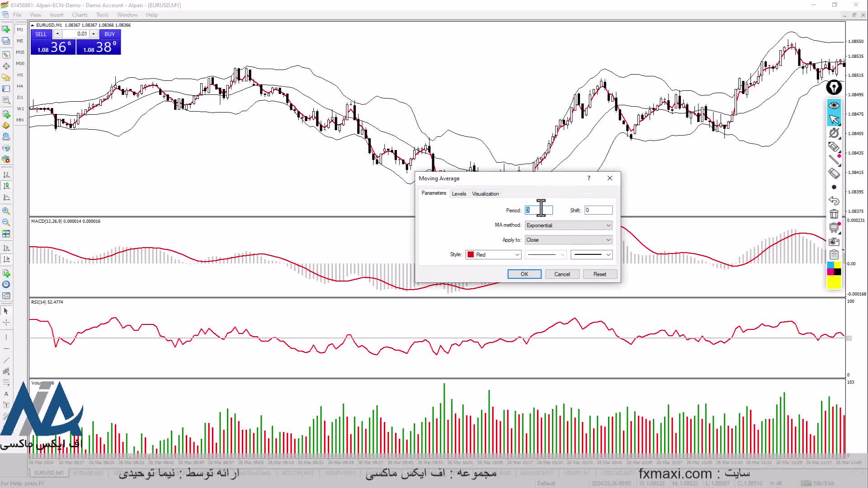
Task: Click the Reset button
Action: [x=599, y=274]
